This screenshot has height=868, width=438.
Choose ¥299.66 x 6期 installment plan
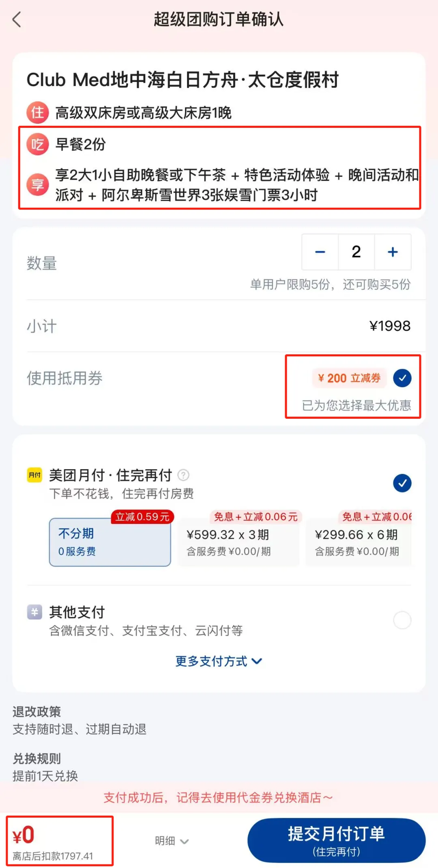point(359,542)
